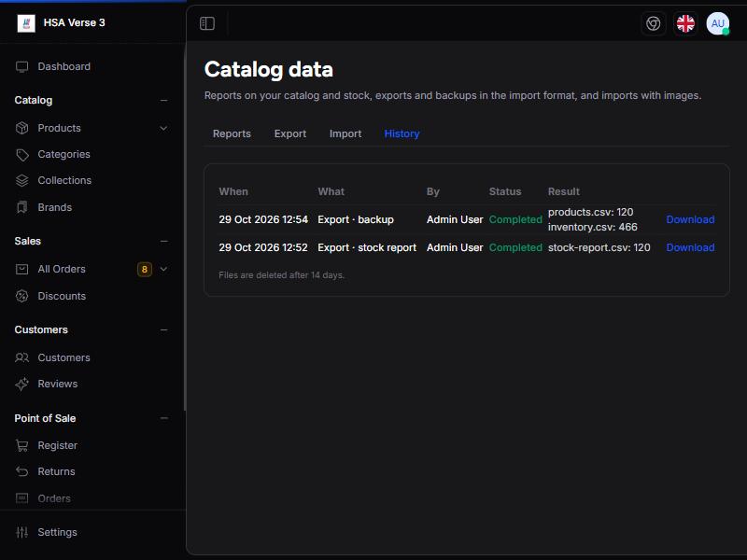Open the AU user avatar menu
Viewport: 747px width, 560px height.
[717, 23]
